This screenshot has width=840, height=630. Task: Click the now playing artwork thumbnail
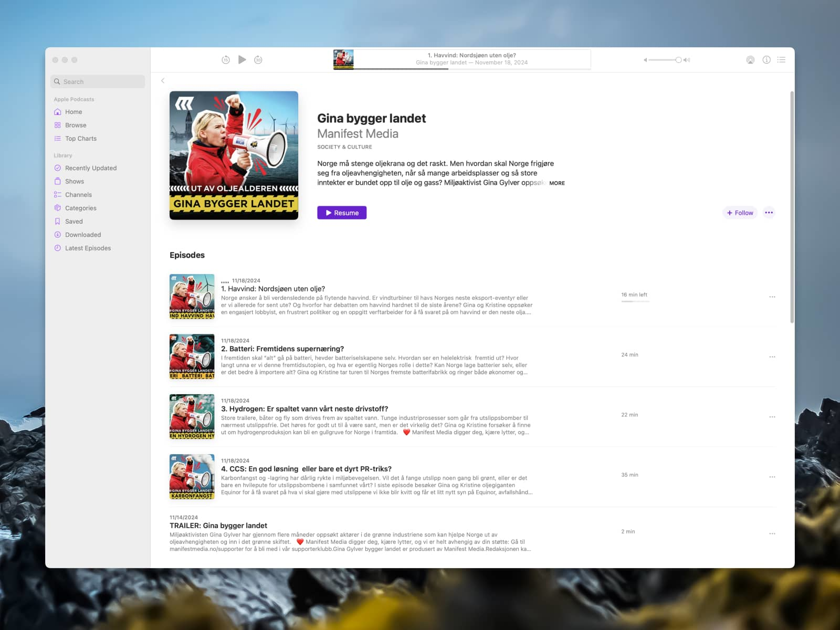coord(343,59)
